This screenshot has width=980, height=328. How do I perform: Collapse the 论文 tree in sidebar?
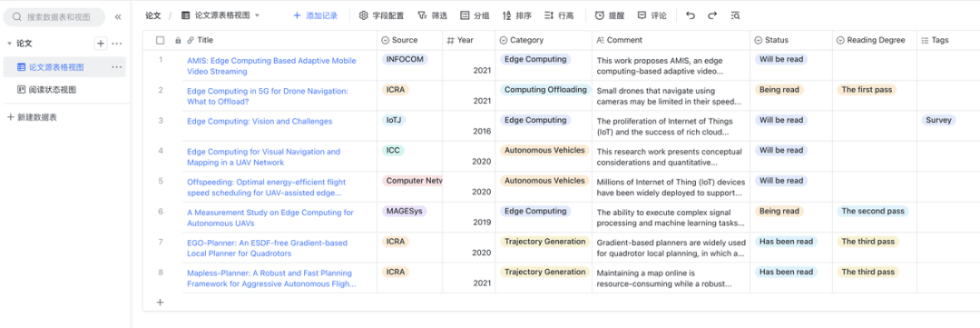[9, 44]
